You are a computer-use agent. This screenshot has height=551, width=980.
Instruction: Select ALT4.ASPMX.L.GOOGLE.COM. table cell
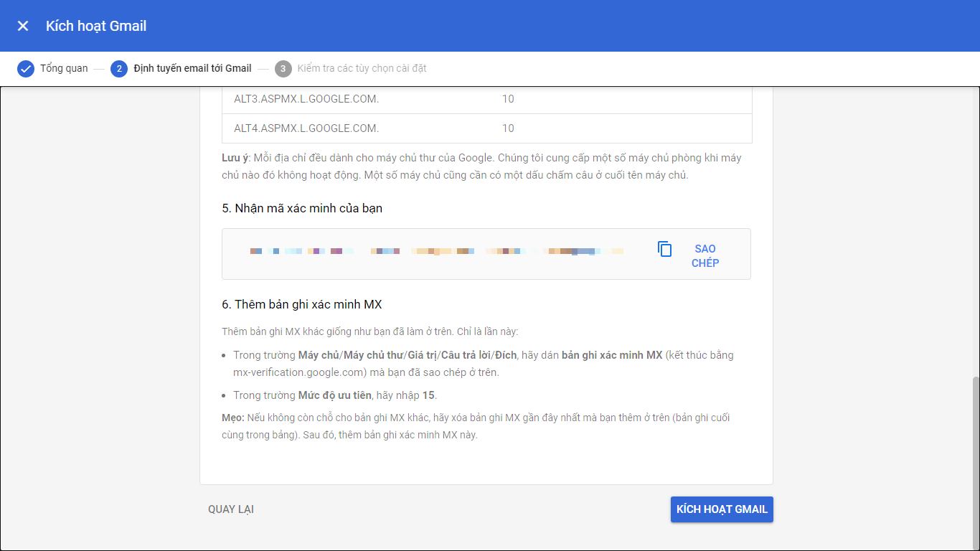tap(306, 128)
